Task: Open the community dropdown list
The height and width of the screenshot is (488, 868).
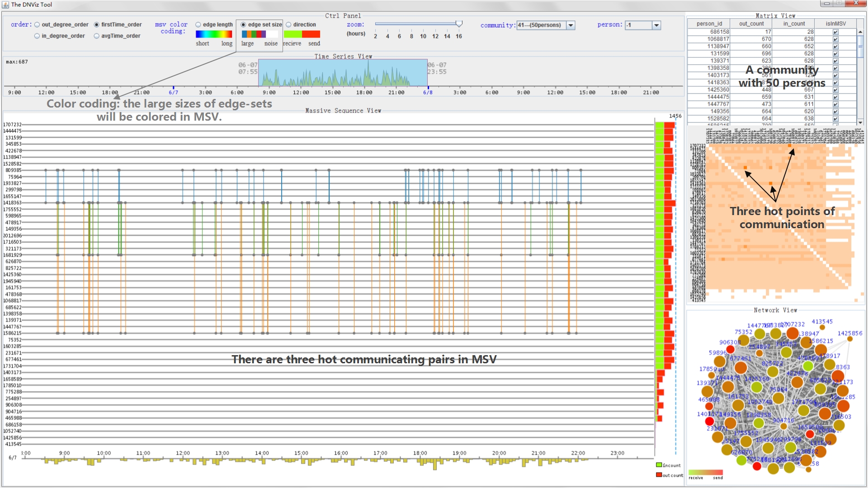Action: pos(571,25)
